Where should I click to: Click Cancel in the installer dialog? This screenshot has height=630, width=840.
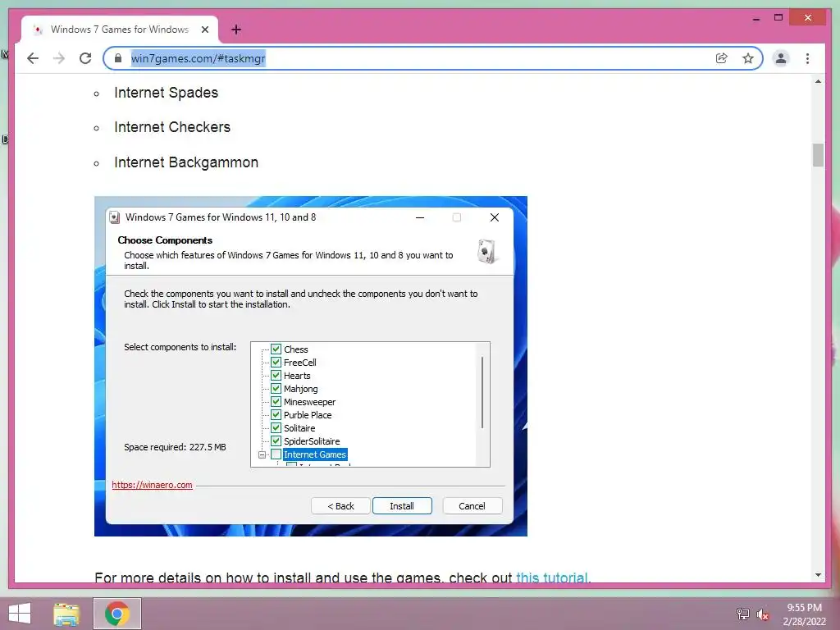pos(472,505)
